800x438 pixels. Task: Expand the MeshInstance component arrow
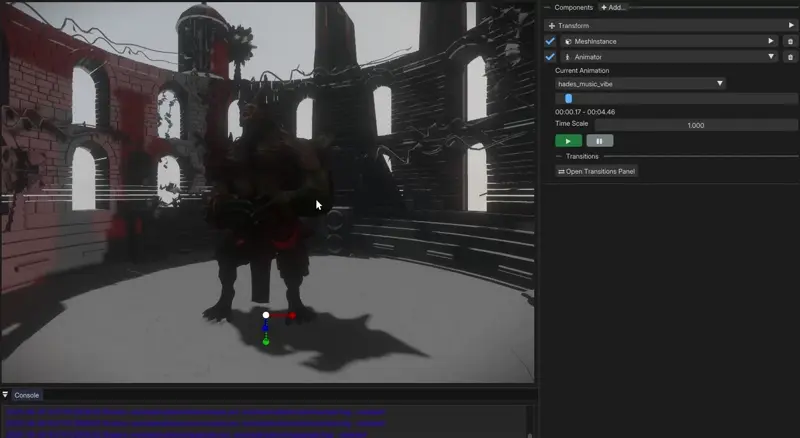pos(770,41)
